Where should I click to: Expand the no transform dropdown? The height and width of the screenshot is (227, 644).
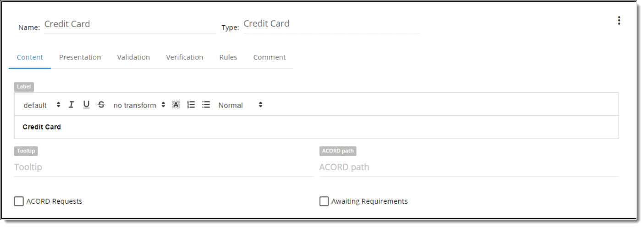(139, 105)
